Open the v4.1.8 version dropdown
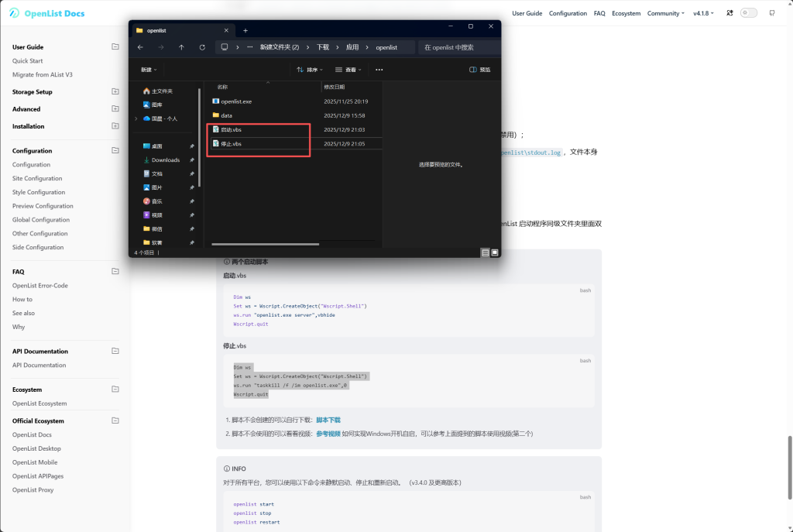This screenshot has width=793, height=532. coord(703,13)
